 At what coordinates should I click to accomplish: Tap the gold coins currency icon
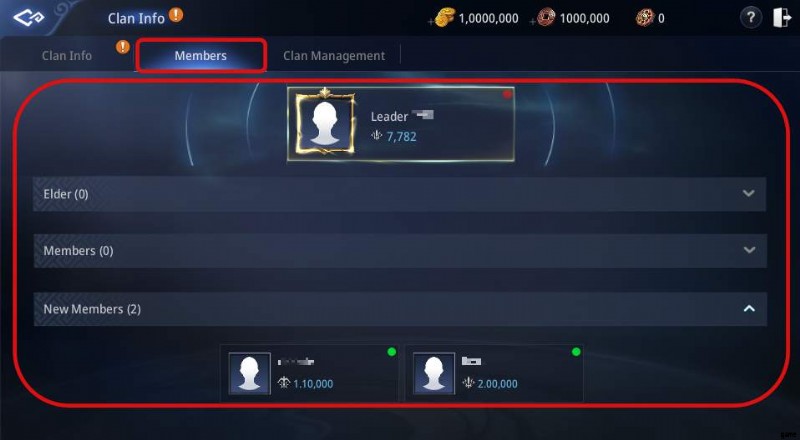444,18
